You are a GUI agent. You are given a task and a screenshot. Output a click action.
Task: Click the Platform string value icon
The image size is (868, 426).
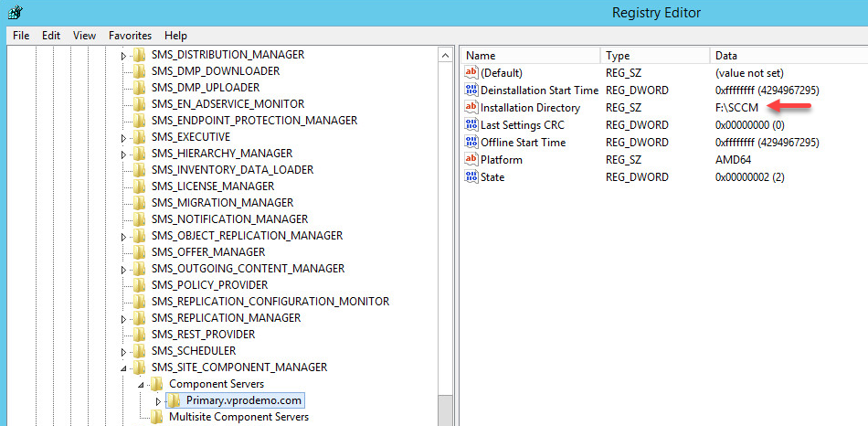coord(471,160)
